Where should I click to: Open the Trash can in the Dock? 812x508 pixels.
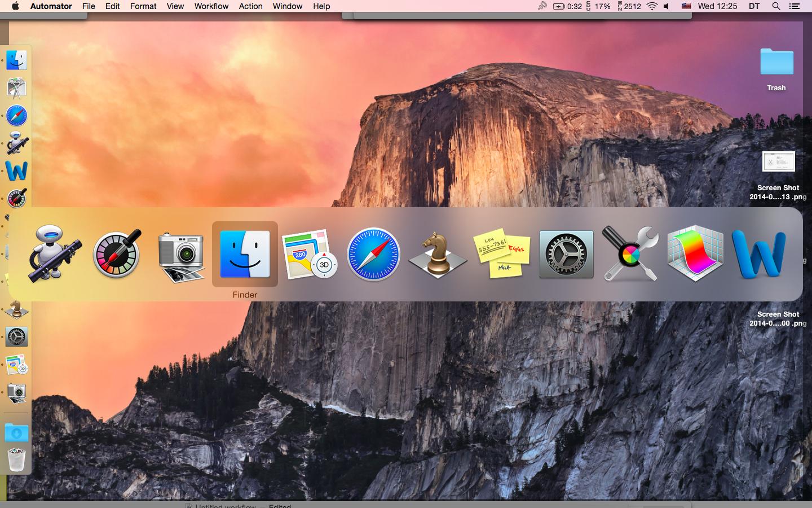pos(17,459)
